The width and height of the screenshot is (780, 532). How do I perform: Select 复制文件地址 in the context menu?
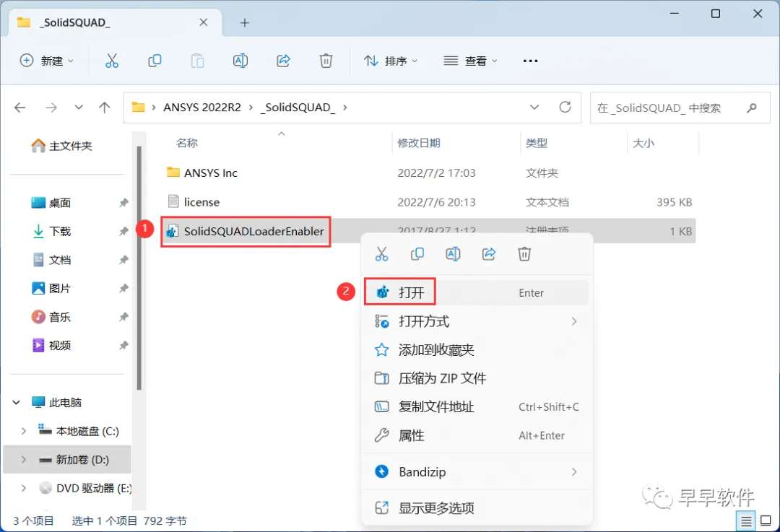[477, 406]
